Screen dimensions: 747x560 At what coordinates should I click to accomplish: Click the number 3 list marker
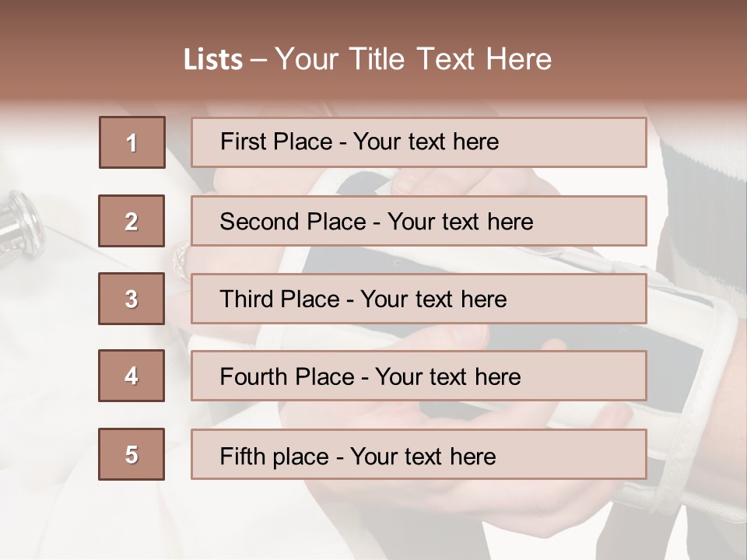(132, 299)
